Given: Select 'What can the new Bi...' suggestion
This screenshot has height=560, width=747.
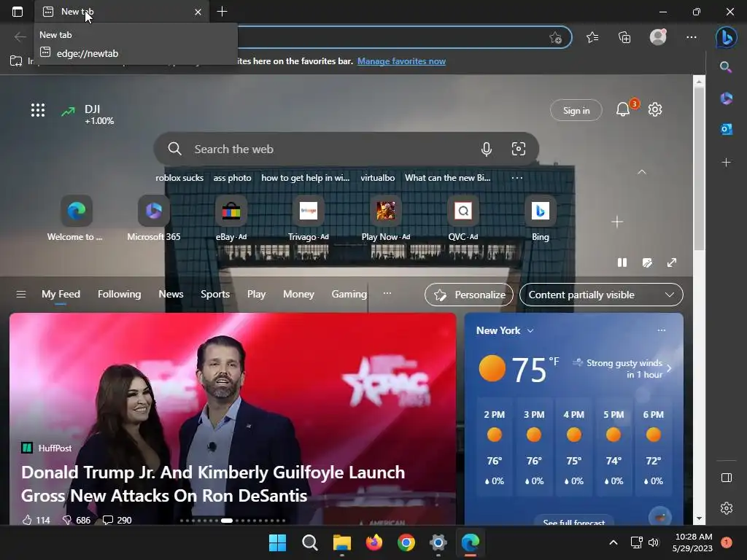Looking at the screenshot, I should [x=447, y=178].
